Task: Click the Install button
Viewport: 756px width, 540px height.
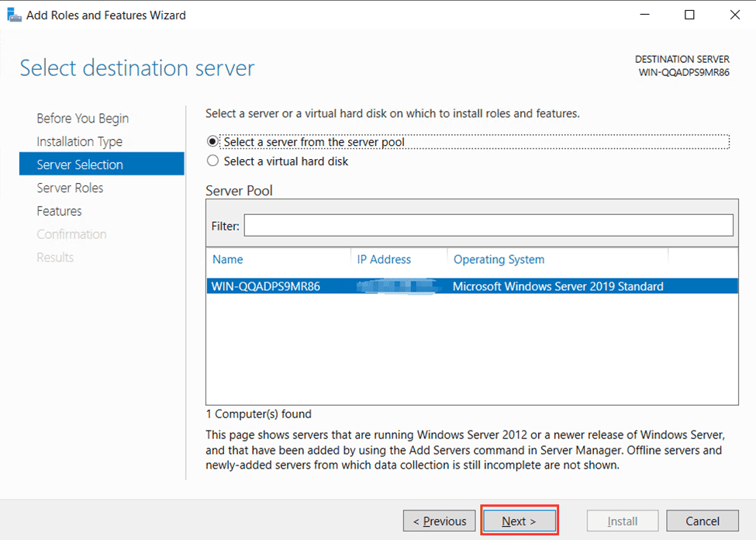Action: click(x=622, y=521)
